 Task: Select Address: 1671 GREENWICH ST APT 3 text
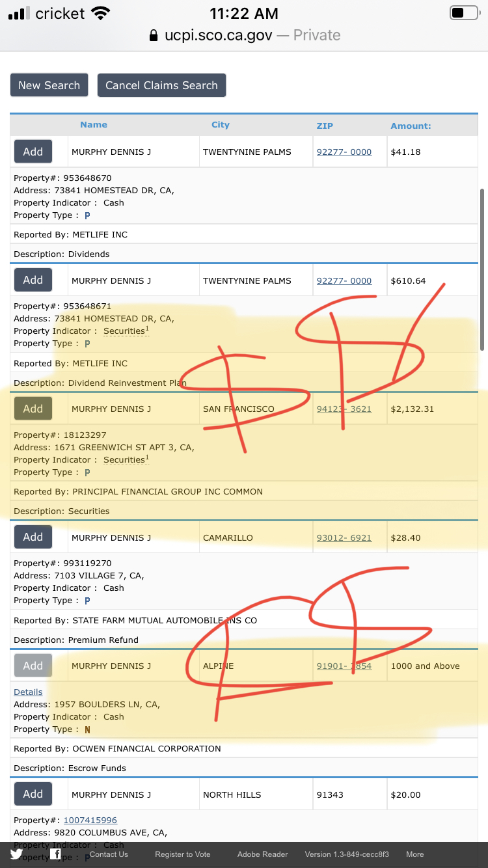[x=104, y=448]
